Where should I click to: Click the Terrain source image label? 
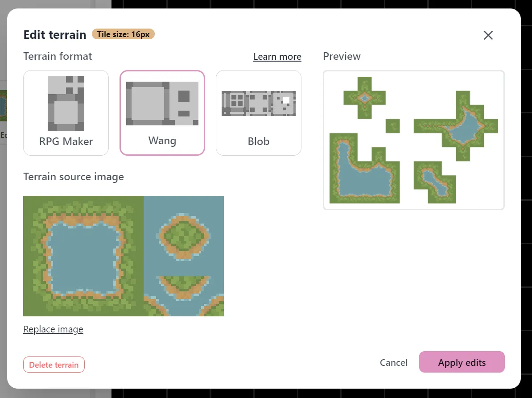click(74, 177)
